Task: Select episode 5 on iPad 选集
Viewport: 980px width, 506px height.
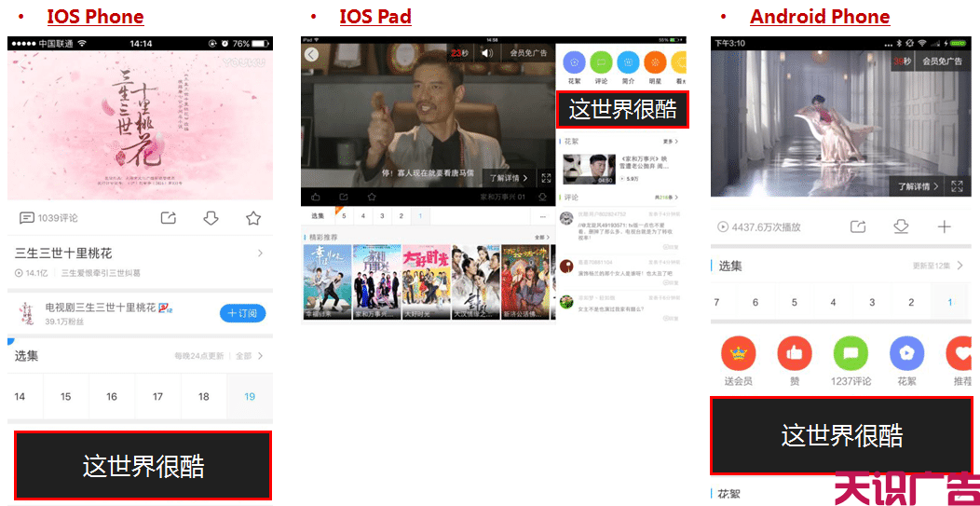Action: point(344,216)
